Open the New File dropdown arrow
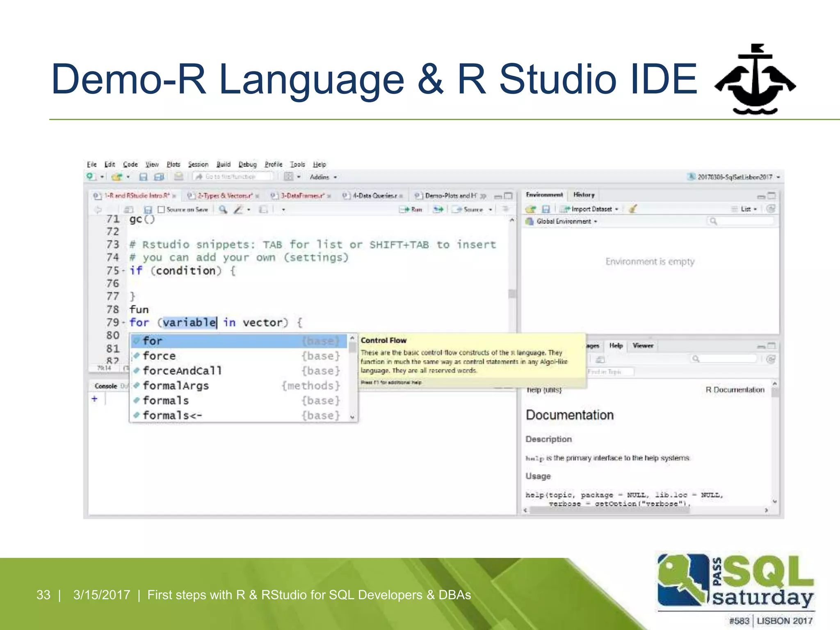This screenshot has height=630, width=840. [102, 177]
